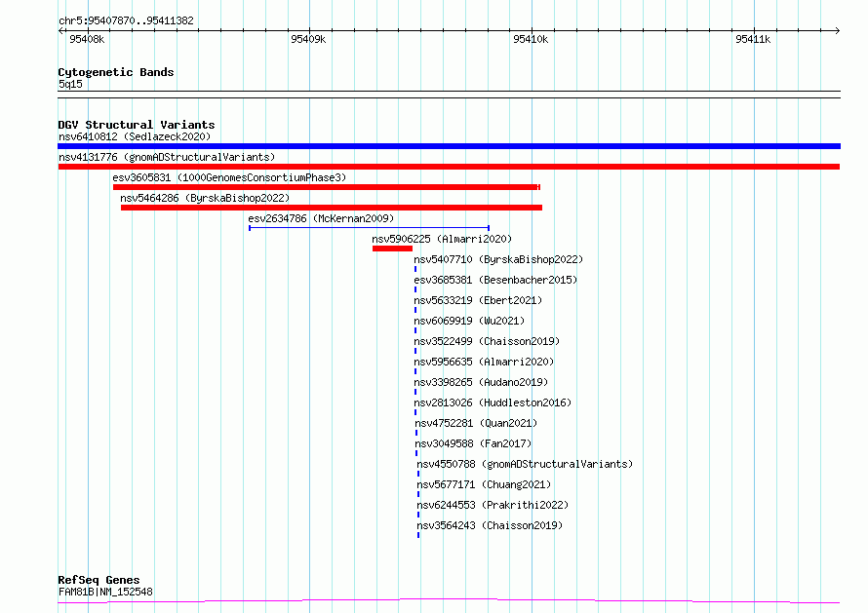Viewport: 868px width, 613px height.
Task: Click the 95410k ruler position label
Action: click(x=531, y=39)
